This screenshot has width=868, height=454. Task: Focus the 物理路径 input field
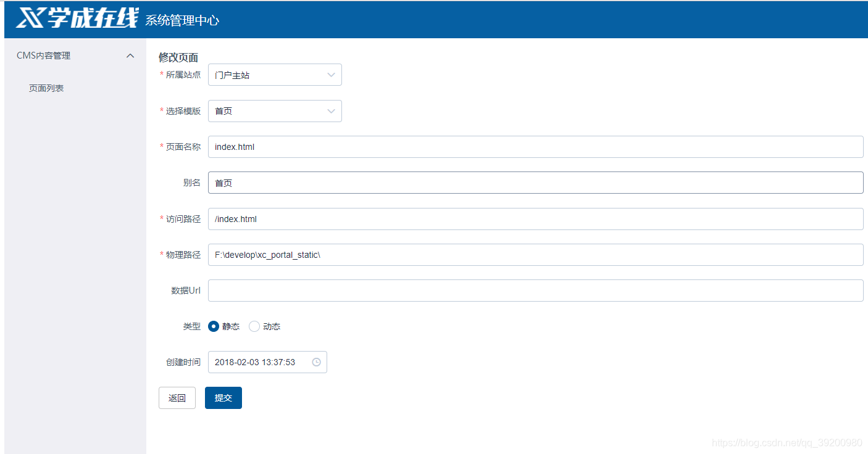click(x=536, y=255)
